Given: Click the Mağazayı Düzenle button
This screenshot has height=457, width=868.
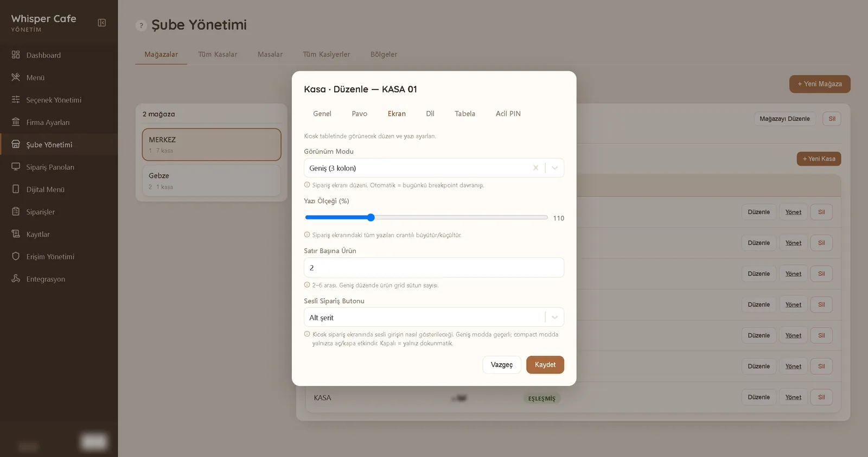Looking at the screenshot, I should point(785,119).
